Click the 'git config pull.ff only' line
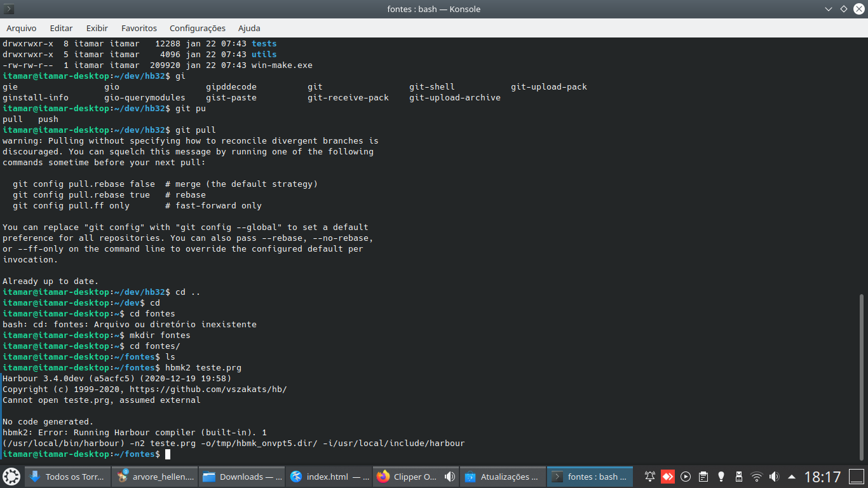Viewport: 868px width, 488px height. click(137, 205)
